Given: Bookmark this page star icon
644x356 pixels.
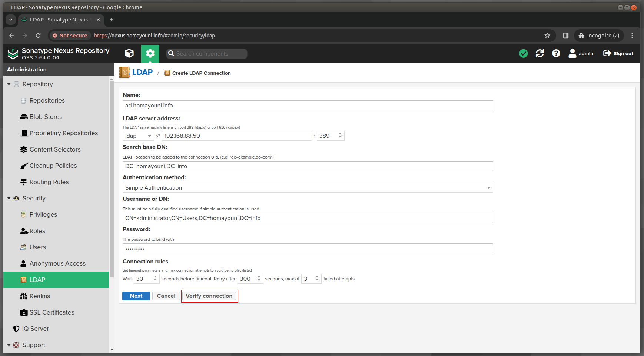Looking at the screenshot, I should [x=547, y=36].
